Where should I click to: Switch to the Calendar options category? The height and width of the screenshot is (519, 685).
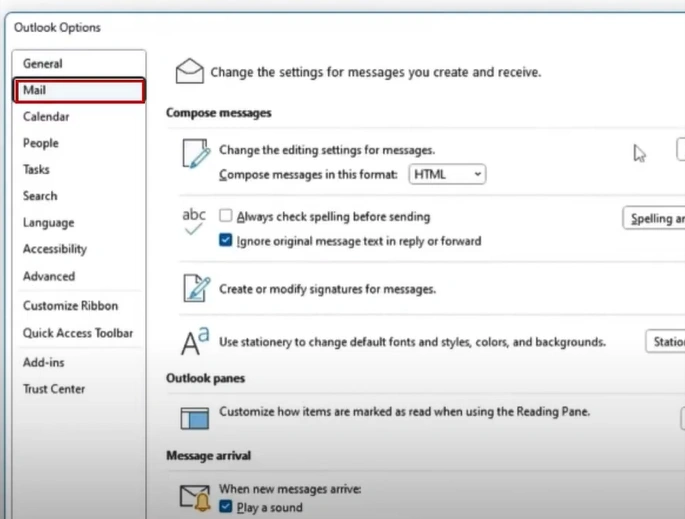point(79,117)
